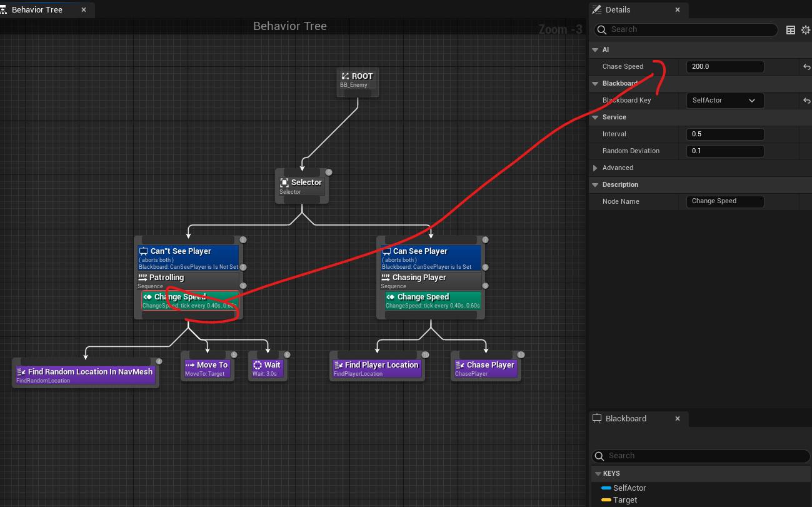
Task: Activate the Blackboard panel tab
Action: [626, 419]
